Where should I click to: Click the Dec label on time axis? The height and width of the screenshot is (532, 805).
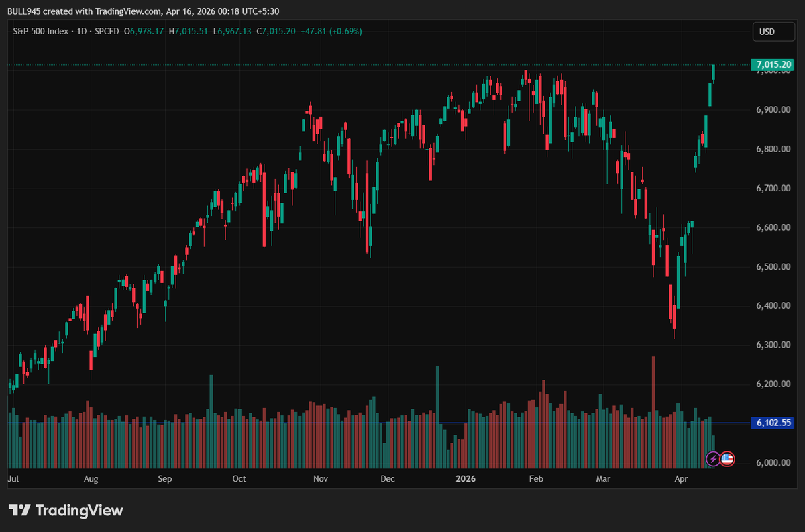point(387,479)
